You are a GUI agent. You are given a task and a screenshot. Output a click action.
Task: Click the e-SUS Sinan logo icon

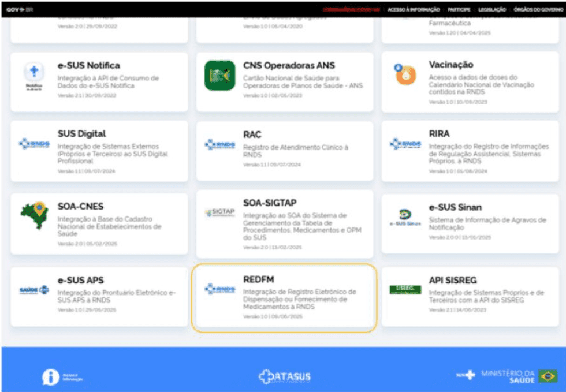coord(405,217)
